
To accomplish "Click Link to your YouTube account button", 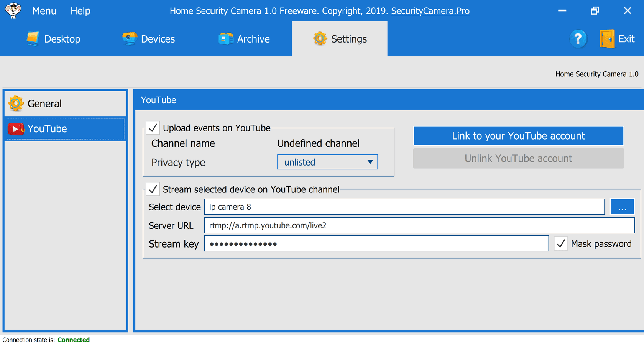I will (x=518, y=136).
